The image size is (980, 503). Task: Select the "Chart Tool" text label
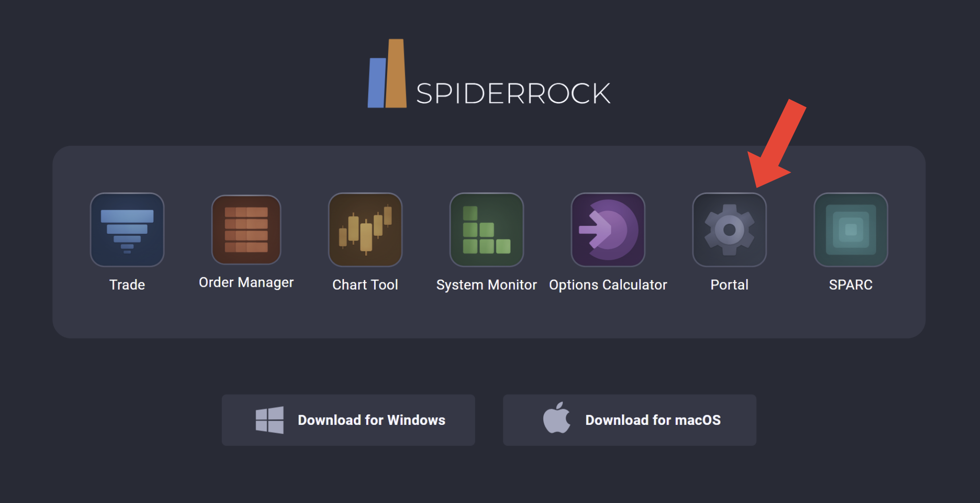tap(365, 285)
